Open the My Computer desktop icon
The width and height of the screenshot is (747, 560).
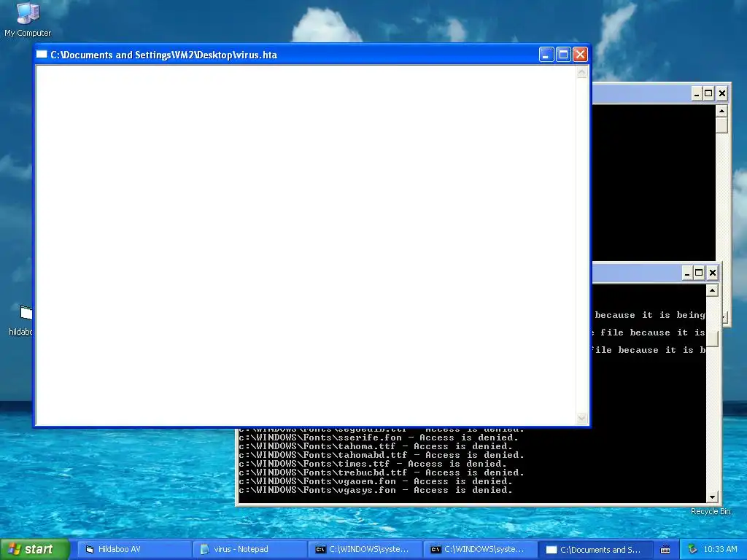[x=28, y=20]
